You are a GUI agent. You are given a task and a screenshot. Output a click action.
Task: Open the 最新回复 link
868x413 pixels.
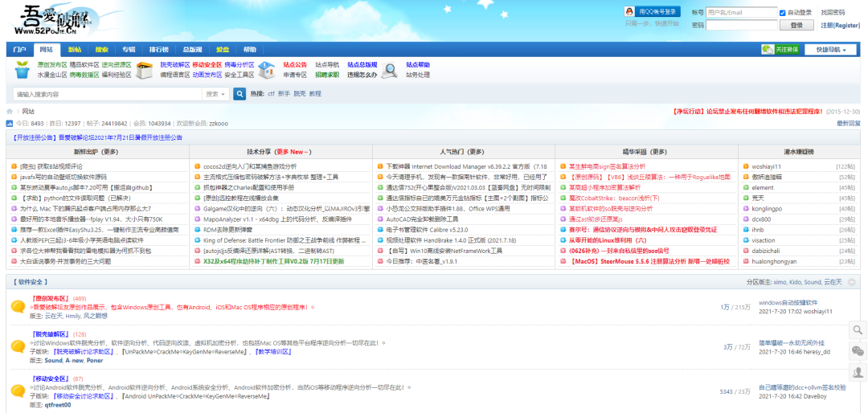(x=848, y=124)
